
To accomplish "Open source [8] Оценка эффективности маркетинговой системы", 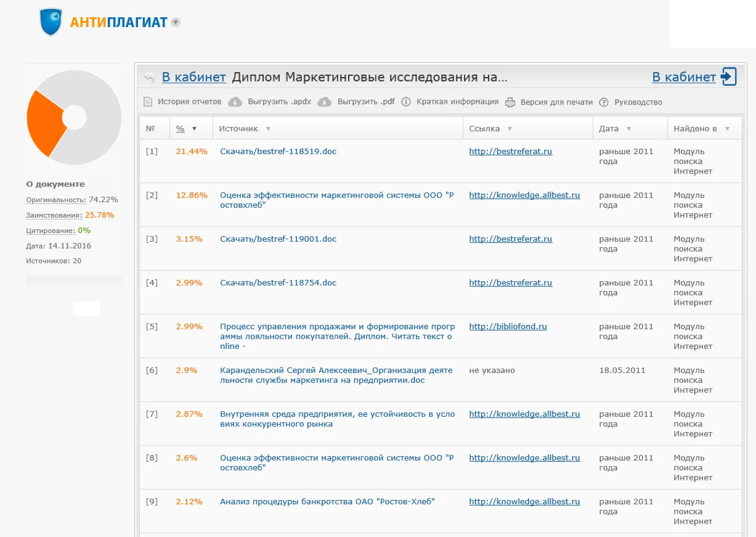I will [337, 462].
